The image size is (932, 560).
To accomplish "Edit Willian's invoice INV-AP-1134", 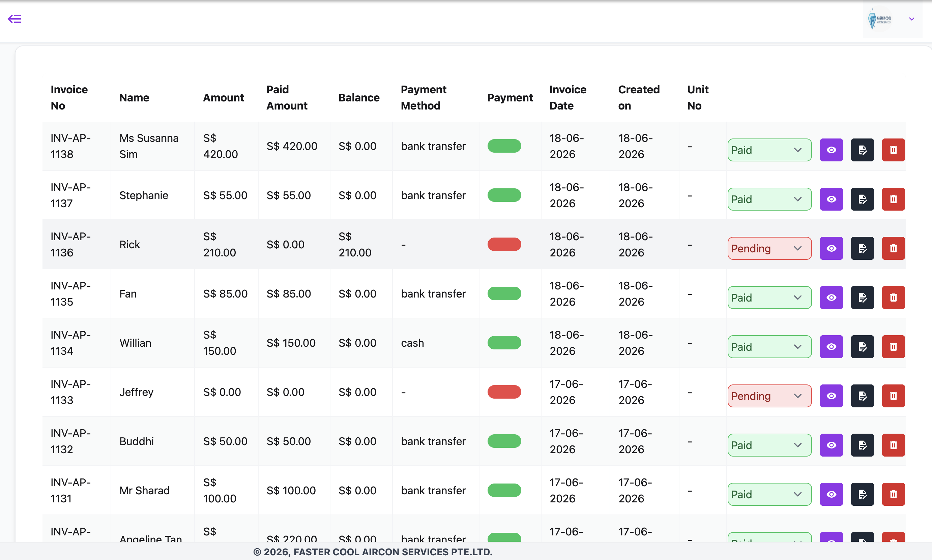I will 862,346.
